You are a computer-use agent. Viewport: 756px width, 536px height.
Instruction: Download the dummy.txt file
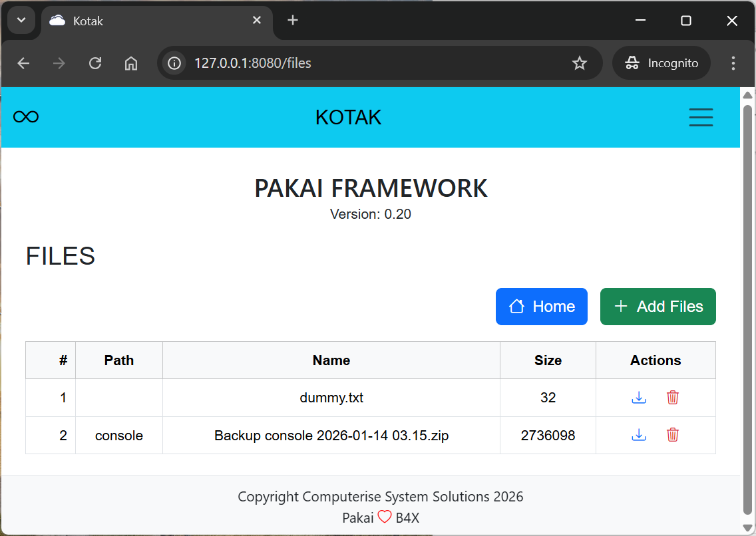click(x=639, y=397)
